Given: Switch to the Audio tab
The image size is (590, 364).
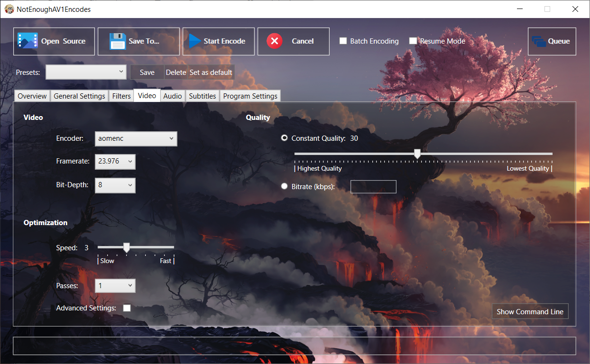Looking at the screenshot, I should click(x=173, y=96).
